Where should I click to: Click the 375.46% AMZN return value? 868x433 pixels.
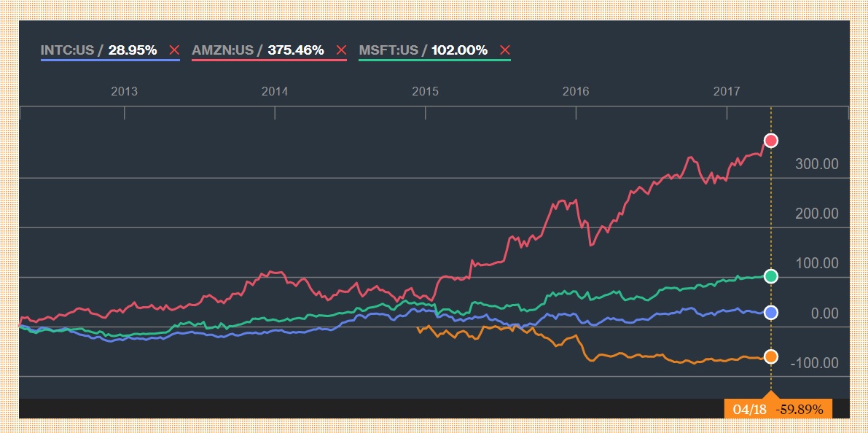[x=296, y=50]
